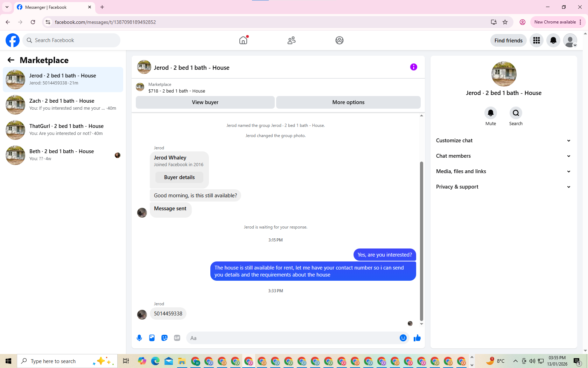The width and height of the screenshot is (588, 368).
Task: Open ThatGurl 2 bed 1 bath conversation
Action: [x=63, y=130]
